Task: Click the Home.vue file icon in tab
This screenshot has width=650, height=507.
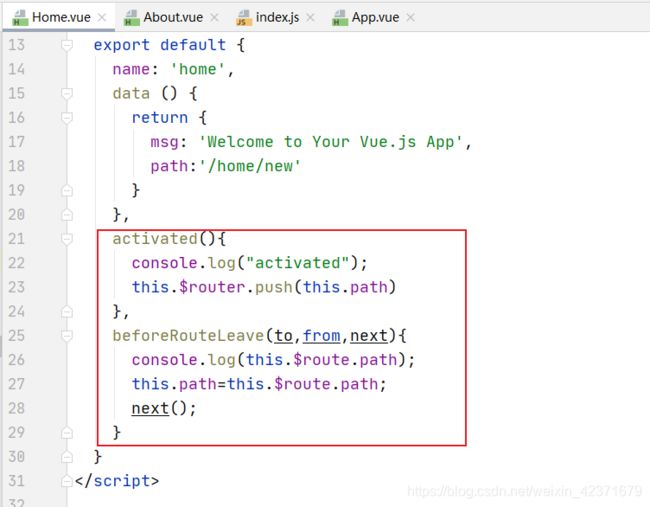Action: (17, 17)
